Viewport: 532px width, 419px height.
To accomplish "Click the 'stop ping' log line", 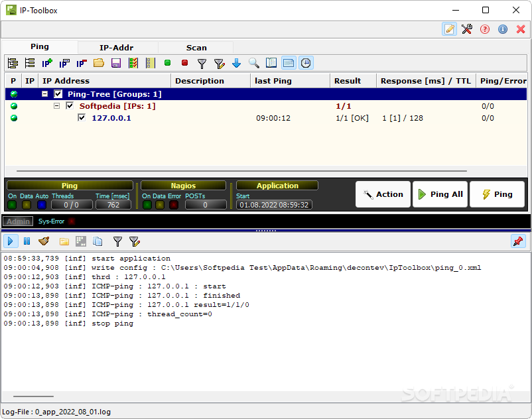I will (x=68, y=324).
